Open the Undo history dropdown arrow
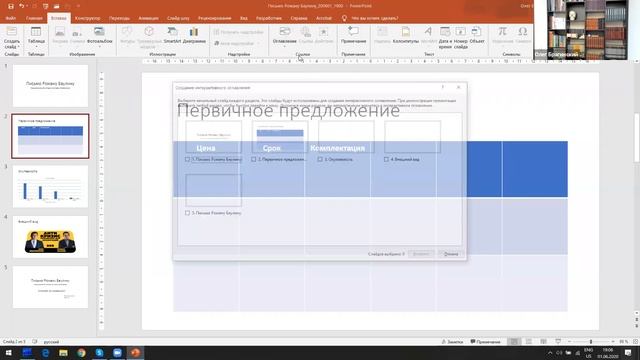The image size is (640, 360). tap(27, 6)
